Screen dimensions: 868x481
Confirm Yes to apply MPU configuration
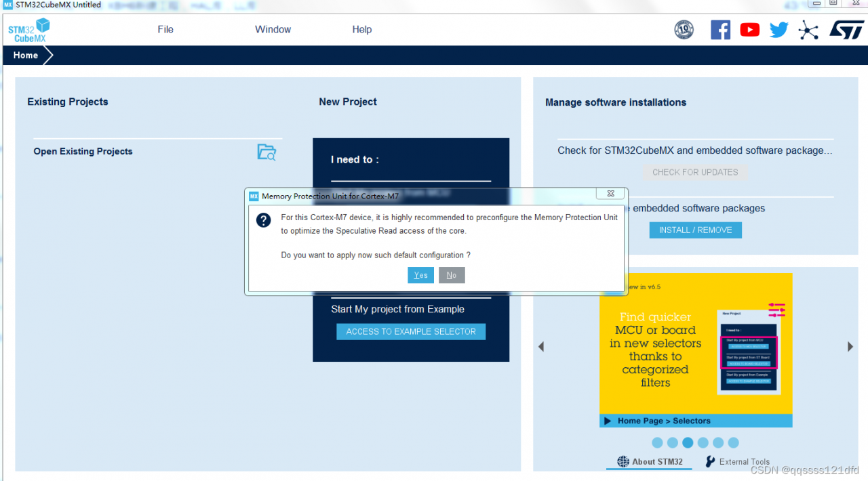(x=420, y=275)
